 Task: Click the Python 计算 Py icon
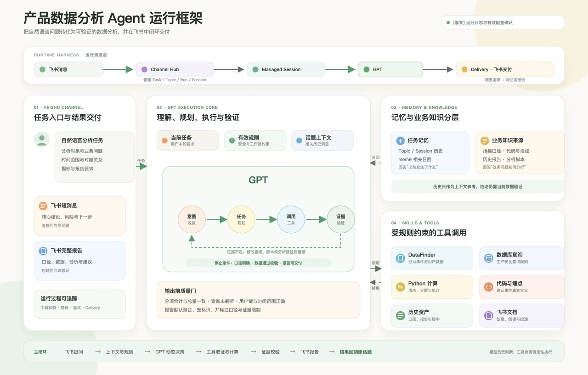pyautogui.click(x=400, y=287)
